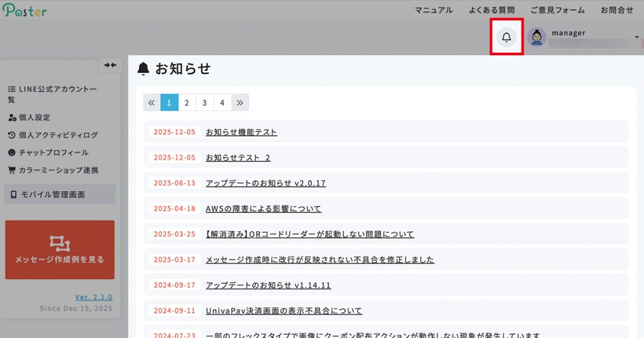Click the モバイル管理画面 button
Screen dimensions: 644x338
point(60,194)
